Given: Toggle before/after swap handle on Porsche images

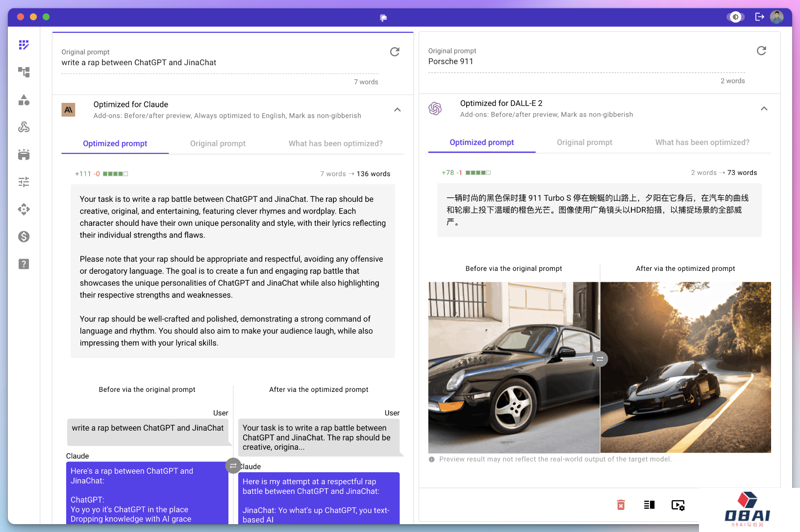Looking at the screenshot, I should point(600,359).
